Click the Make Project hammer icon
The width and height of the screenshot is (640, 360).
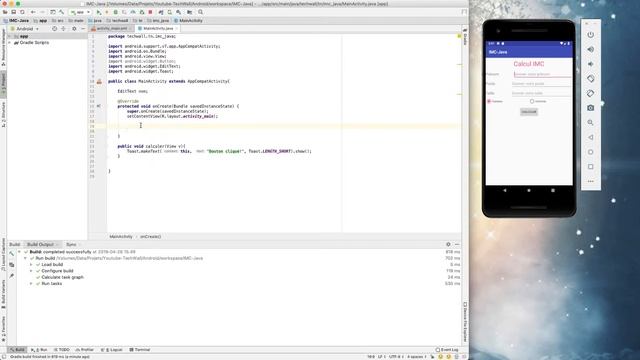[x=62, y=12]
